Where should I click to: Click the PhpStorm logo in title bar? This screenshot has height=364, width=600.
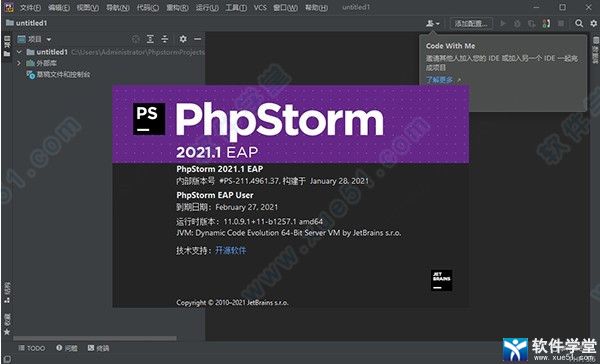pyautogui.click(x=9, y=7)
